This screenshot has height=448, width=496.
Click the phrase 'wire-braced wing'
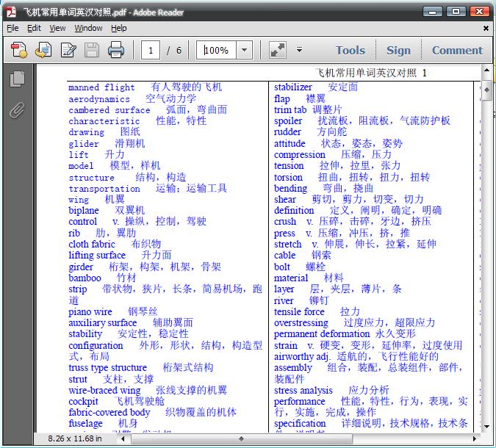[x=104, y=391]
